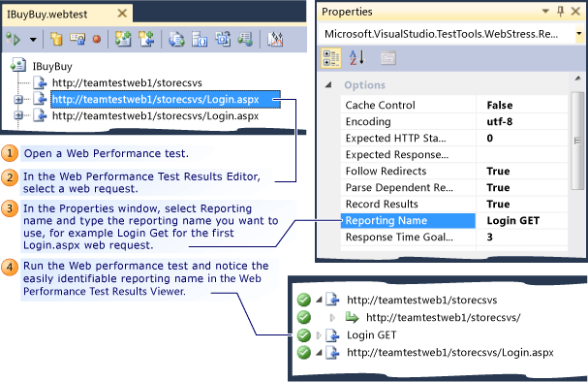The height and width of the screenshot is (382, 588).
Task: Collapse the Options category
Action: (328, 85)
